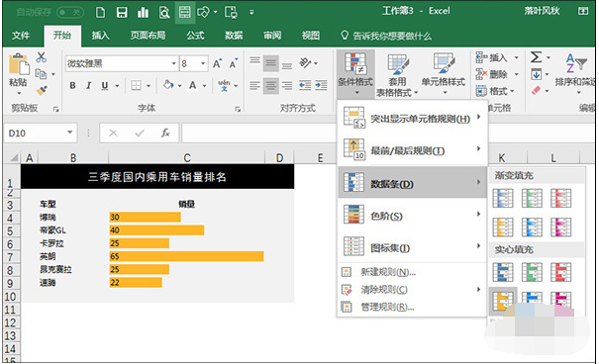This screenshot has height=364, width=599.
Task: Click the 排序和筛选 sort and filter button
Action: pyautogui.click(x=575, y=73)
